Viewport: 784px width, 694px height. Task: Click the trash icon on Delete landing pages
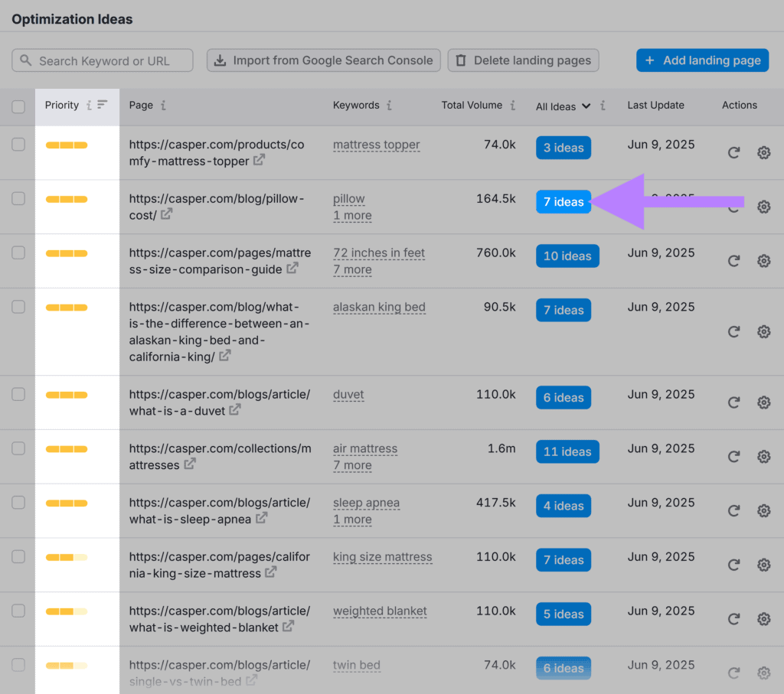pyautogui.click(x=460, y=60)
